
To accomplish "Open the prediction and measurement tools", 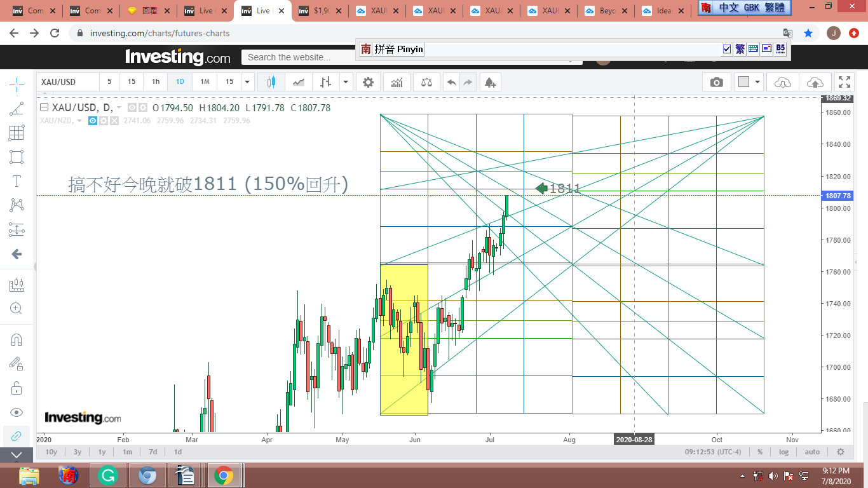I will (17, 229).
